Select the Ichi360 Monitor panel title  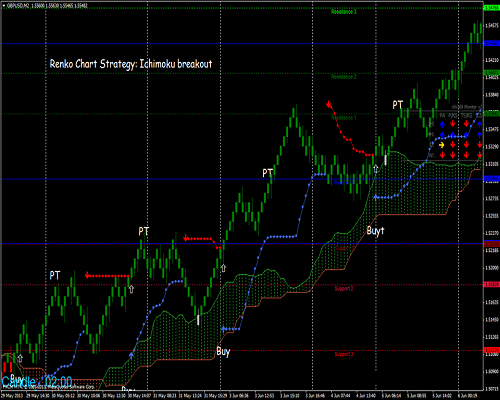coord(467,107)
